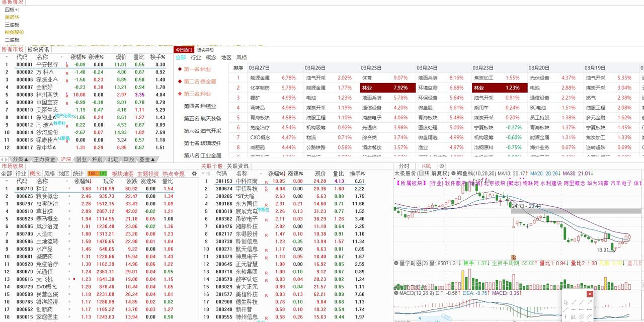Click the orange 169 up-count indicator
Screen dimensions: 644x322
coord(92,174)
